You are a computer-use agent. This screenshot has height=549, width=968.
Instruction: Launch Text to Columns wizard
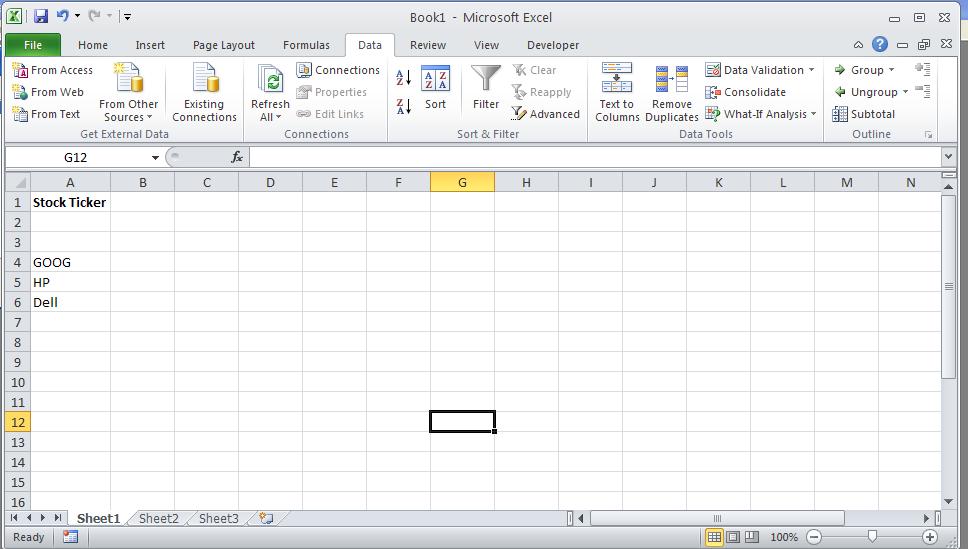(x=617, y=93)
